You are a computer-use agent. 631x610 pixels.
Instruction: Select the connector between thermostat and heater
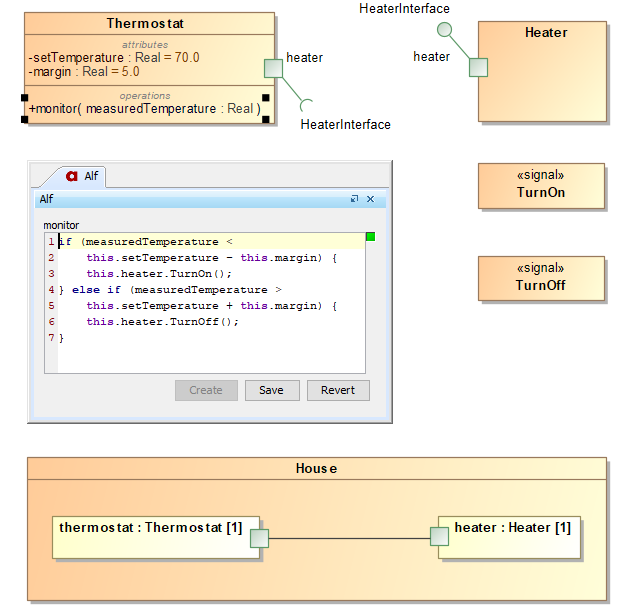pyautogui.click(x=349, y=539)
